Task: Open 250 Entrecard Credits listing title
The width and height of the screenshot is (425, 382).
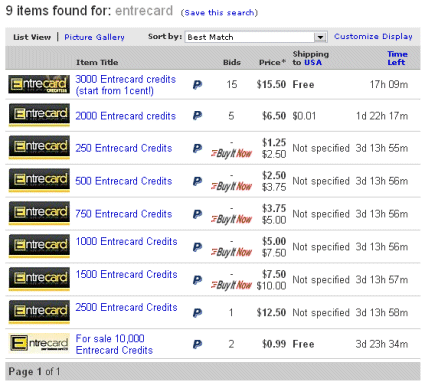Action: pyautogui.click(x=124, y=148)
